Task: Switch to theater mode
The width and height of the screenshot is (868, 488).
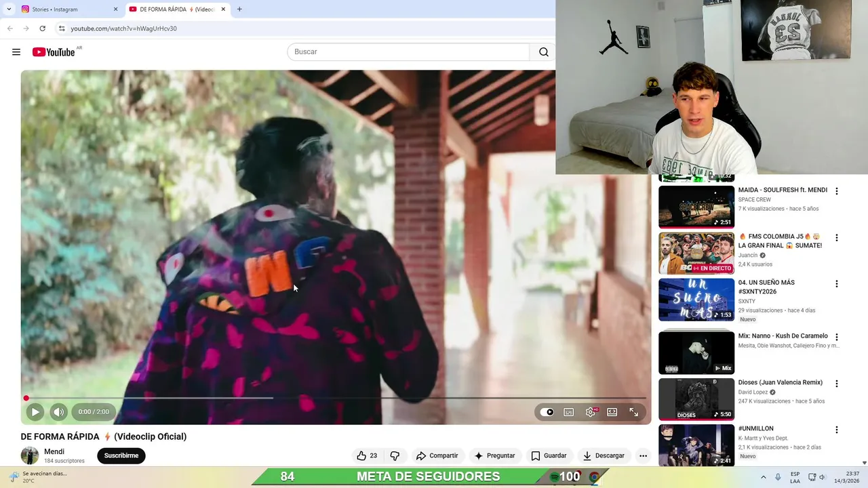Action: pyautogui.click(x=612, y=412)
